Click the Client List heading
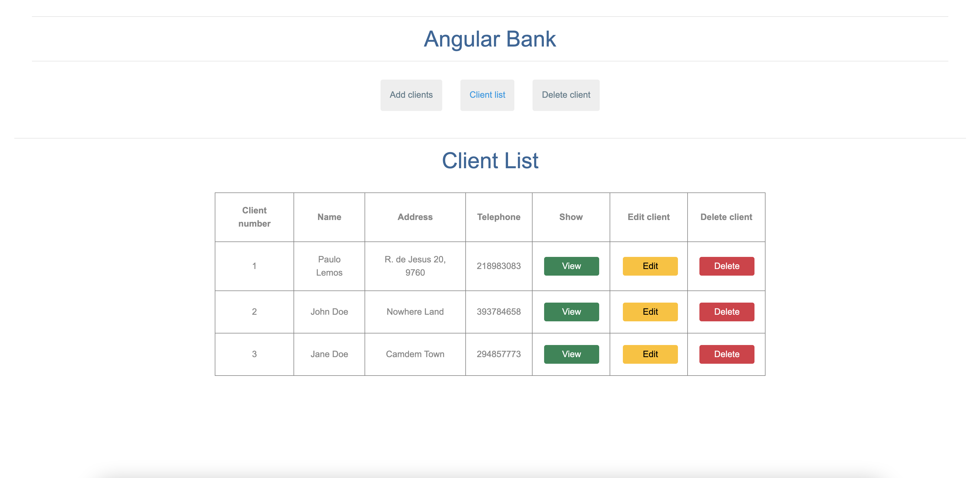The height and width of the screenshot is (478, 980). 490,161
